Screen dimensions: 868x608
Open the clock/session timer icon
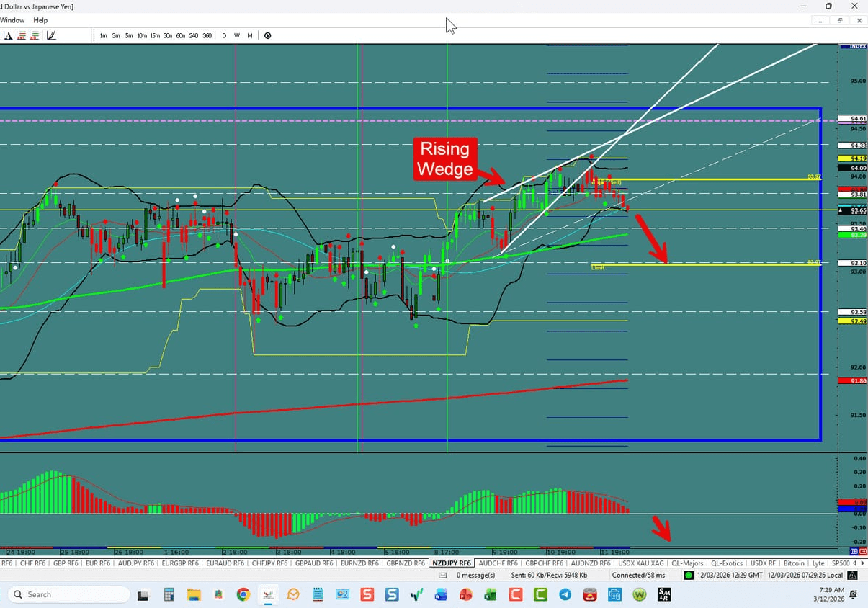tap(267, 35)
